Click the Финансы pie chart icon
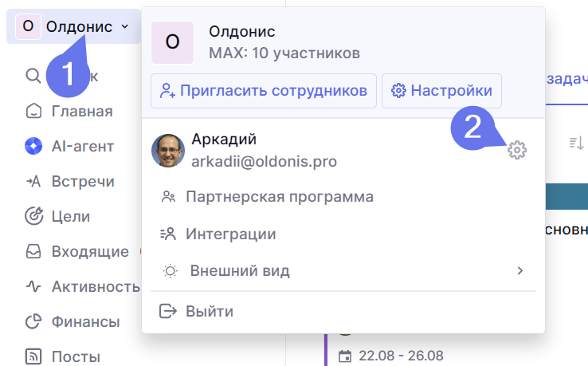 coord(33,321)
